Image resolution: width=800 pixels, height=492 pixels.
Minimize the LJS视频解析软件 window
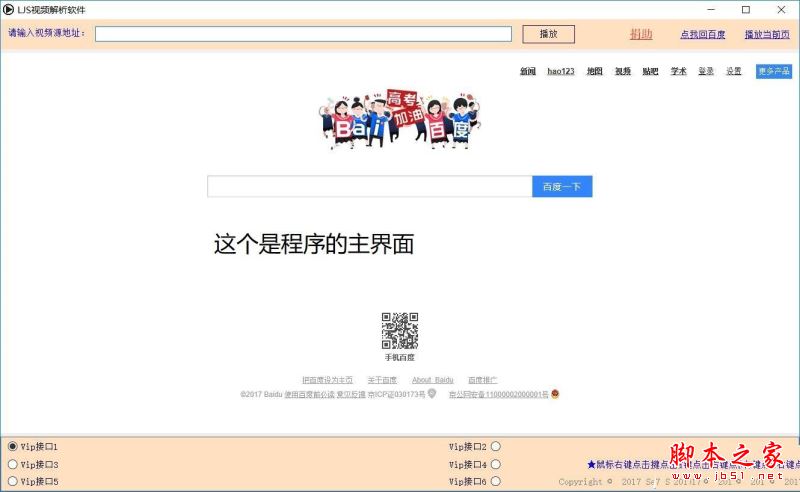(x=711, y=9)
